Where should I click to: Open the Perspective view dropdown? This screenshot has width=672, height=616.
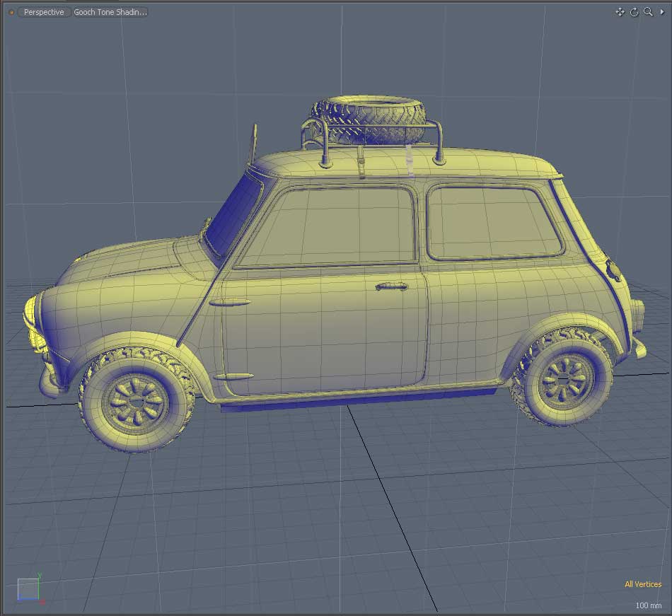(x=42, y=12)
